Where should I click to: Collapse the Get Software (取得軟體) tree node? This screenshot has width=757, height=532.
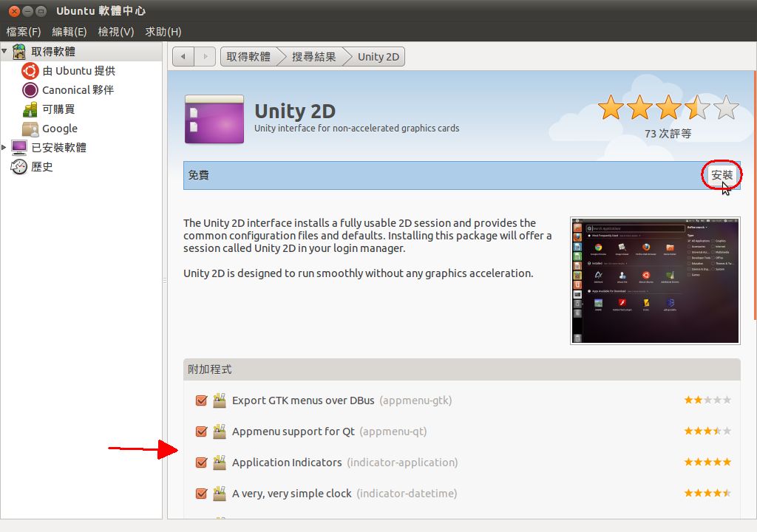[x=4, y=51]
